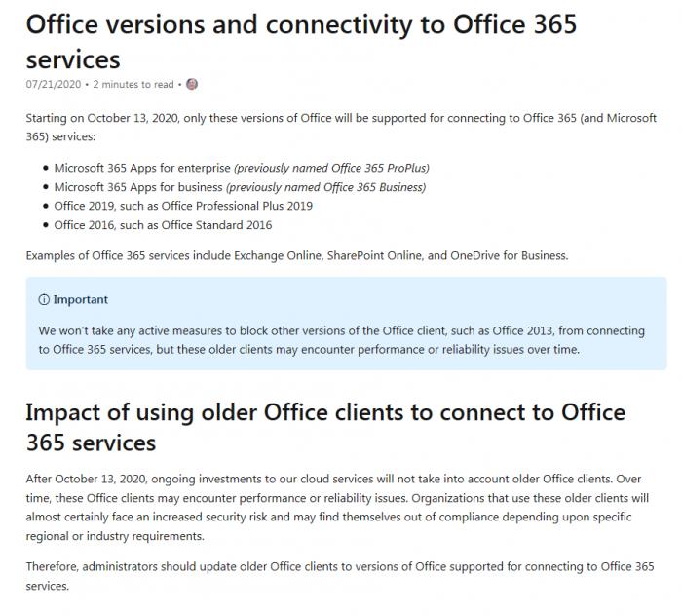
Task: Click the info icon next to Important
Action: [44, 300]
